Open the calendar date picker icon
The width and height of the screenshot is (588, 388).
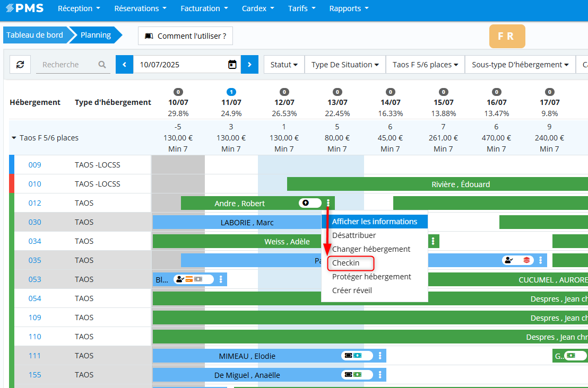click(x=232, y=65)
